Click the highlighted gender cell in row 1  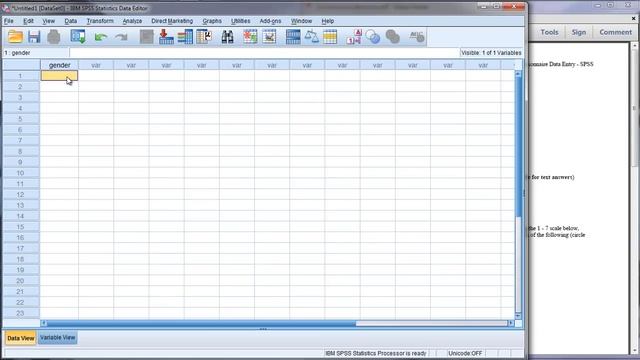pyautogui.click(x=59, y=76)
